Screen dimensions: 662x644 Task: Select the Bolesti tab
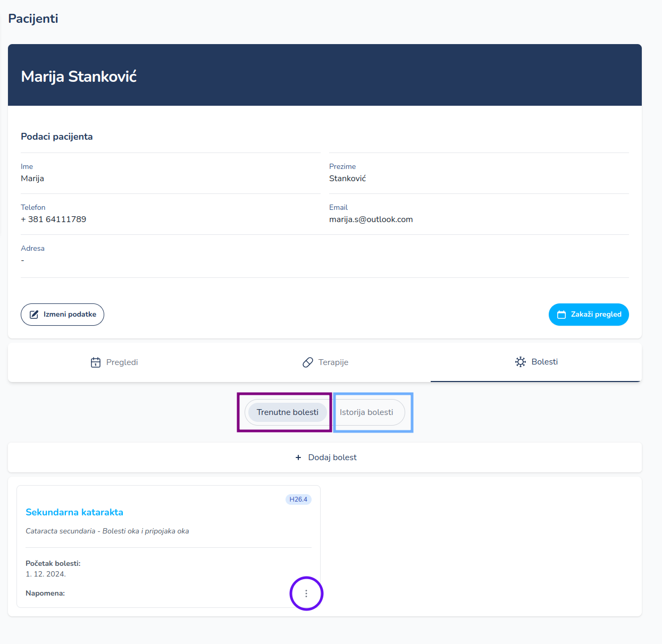(x=536, y=362)
